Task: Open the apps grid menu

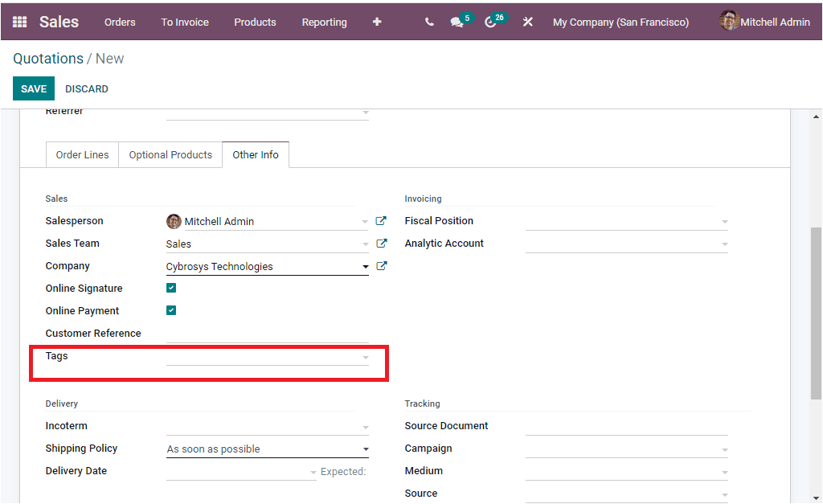Action: [18, 22]
